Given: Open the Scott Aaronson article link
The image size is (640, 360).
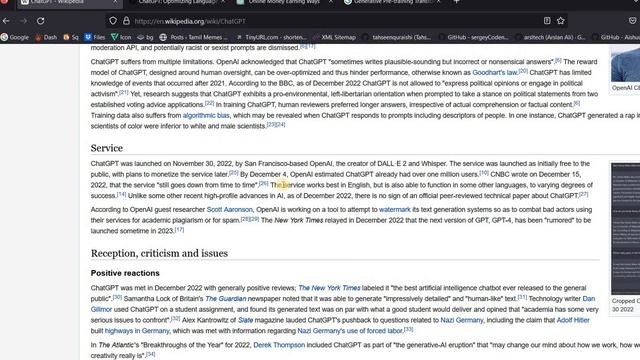Looking at the screenshot, I should pos(229,209).
